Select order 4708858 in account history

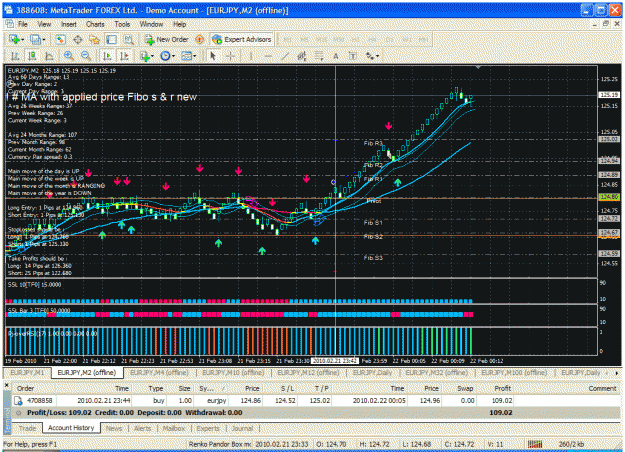pyautogui.click(x=315, y=401)
